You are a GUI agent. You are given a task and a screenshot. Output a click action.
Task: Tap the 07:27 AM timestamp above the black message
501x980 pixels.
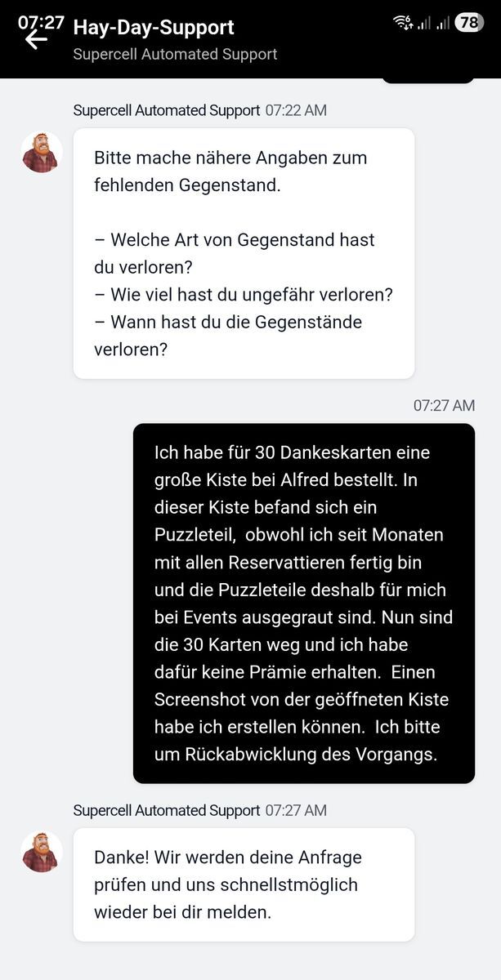(x=444, y=405)
